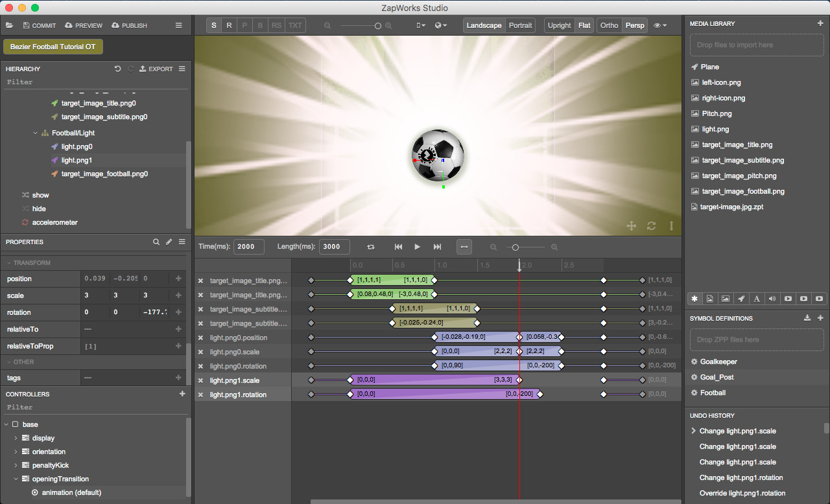Enable Upright mode in the toolbar
Image resolution: width=830 pixels, height=504 pixels.
[x=559, y=25]
